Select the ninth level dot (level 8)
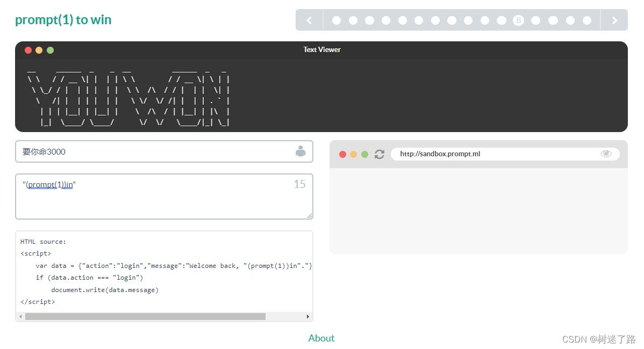 (468, 20)
